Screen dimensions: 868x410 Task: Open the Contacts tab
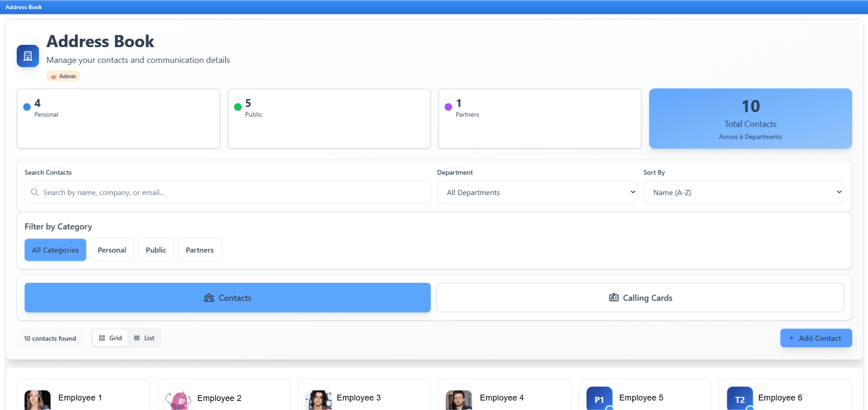coord(227,298)
